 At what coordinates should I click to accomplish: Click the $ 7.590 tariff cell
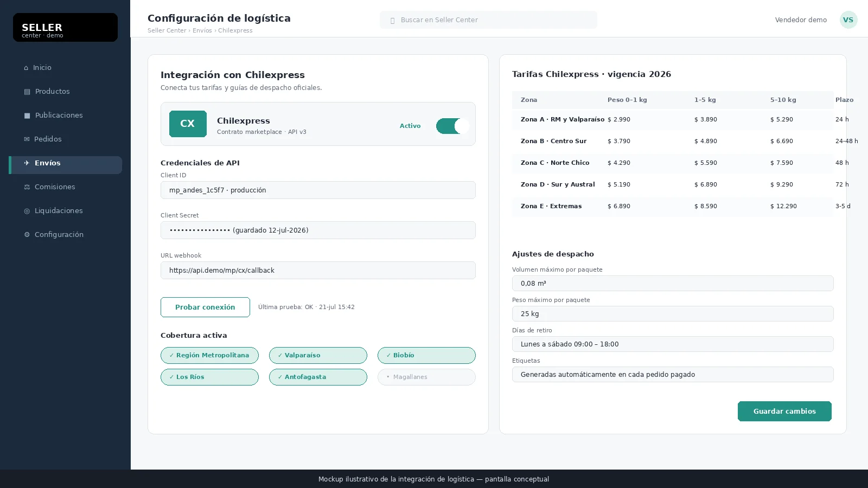[782, 163]
